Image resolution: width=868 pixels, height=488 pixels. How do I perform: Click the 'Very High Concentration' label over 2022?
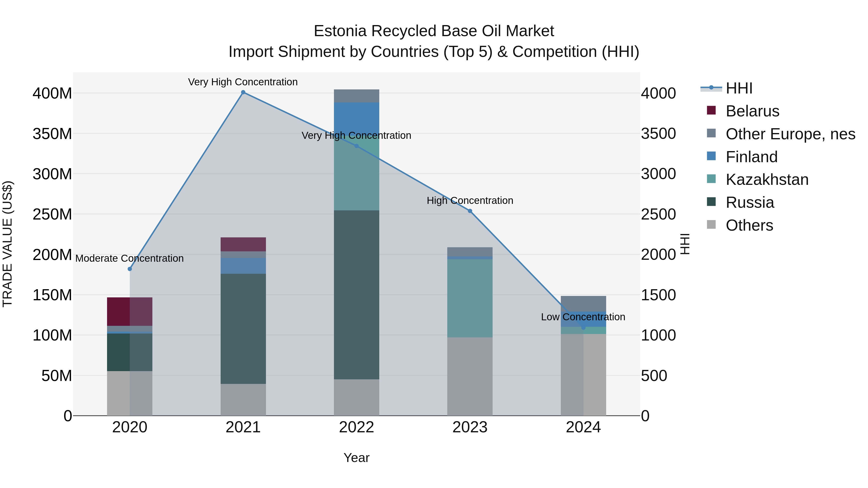click(357, 135)
